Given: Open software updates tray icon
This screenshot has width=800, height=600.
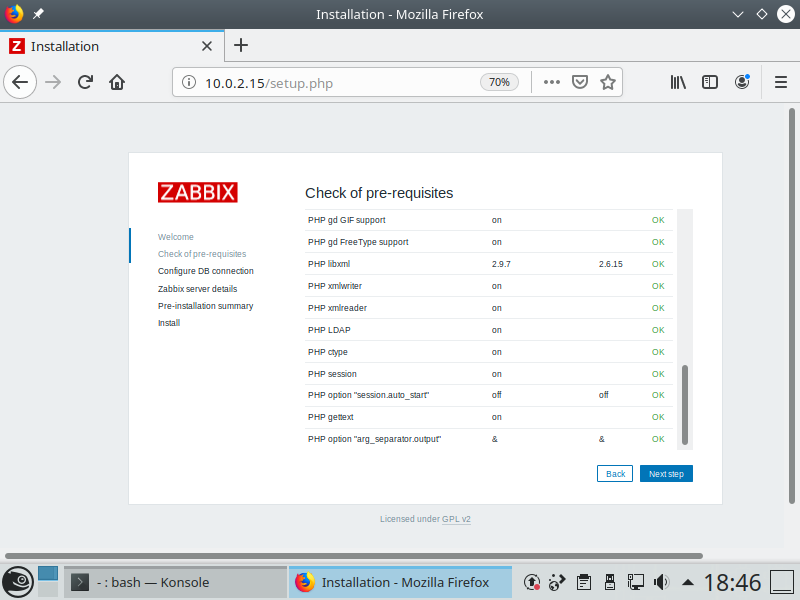Looking at the screenshot, I should coord(532,582).
